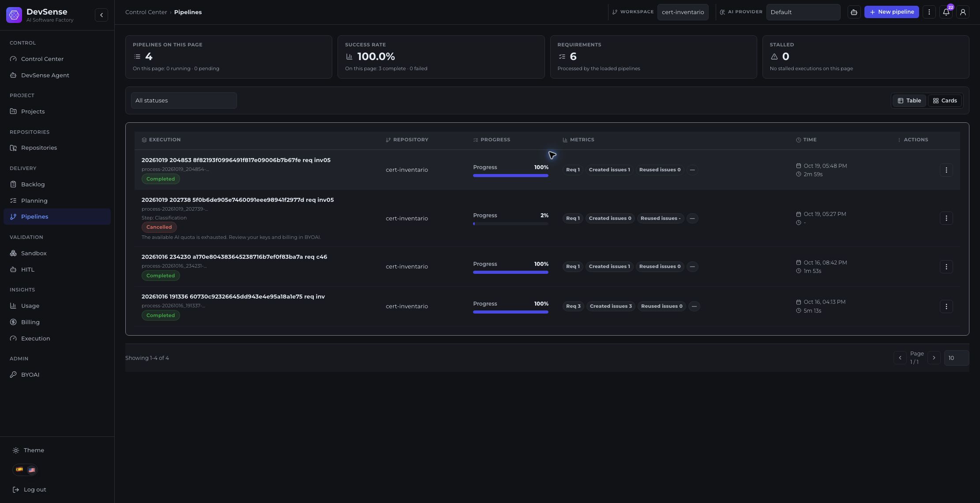Click the Cancelled status badge

159,227
